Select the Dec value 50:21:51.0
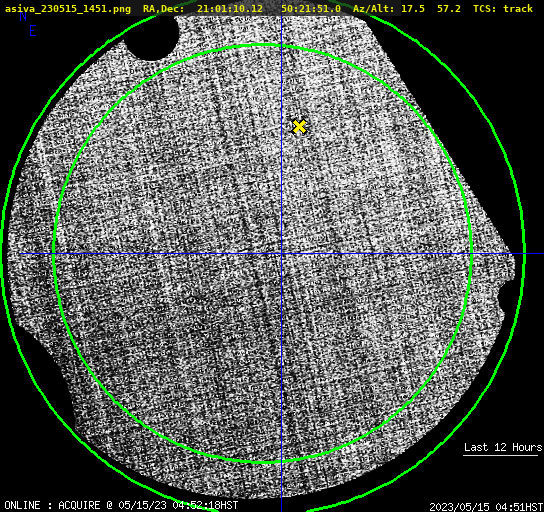This screenshot has width=544, height=512. click(311, 8)
